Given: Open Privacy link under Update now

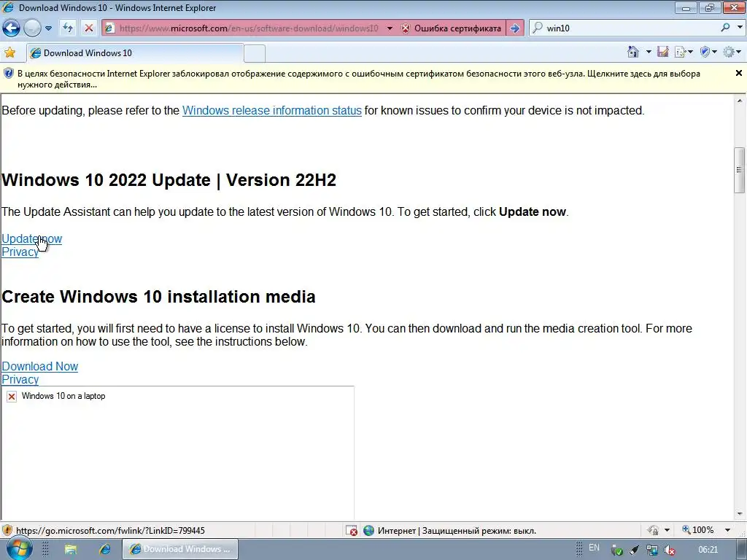Looking at the screenshot, I should point(20,252).
